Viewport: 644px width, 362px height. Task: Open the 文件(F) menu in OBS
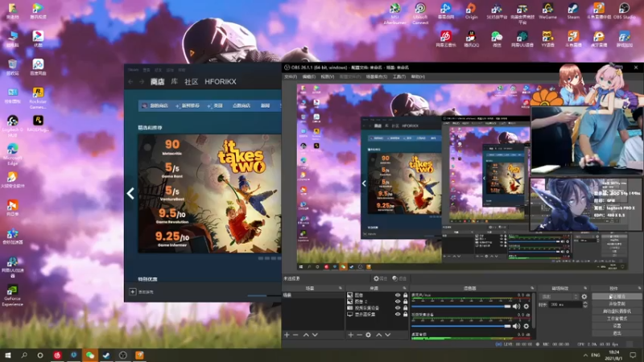pyautogui.click(x=291, y=76)
